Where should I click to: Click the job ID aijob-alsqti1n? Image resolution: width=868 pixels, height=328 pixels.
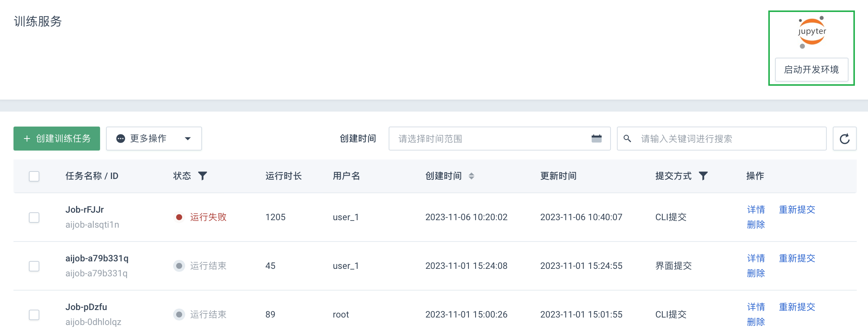(x=92, y=225)
